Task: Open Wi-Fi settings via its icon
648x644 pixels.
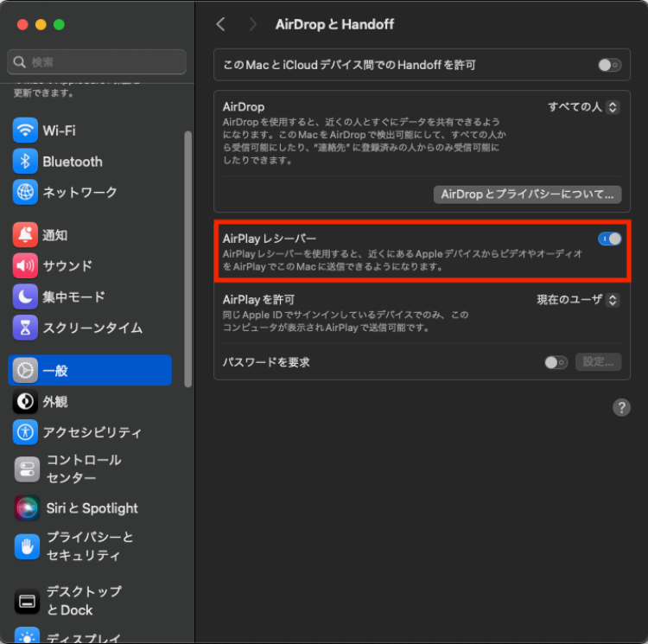Action: (25, 131)
